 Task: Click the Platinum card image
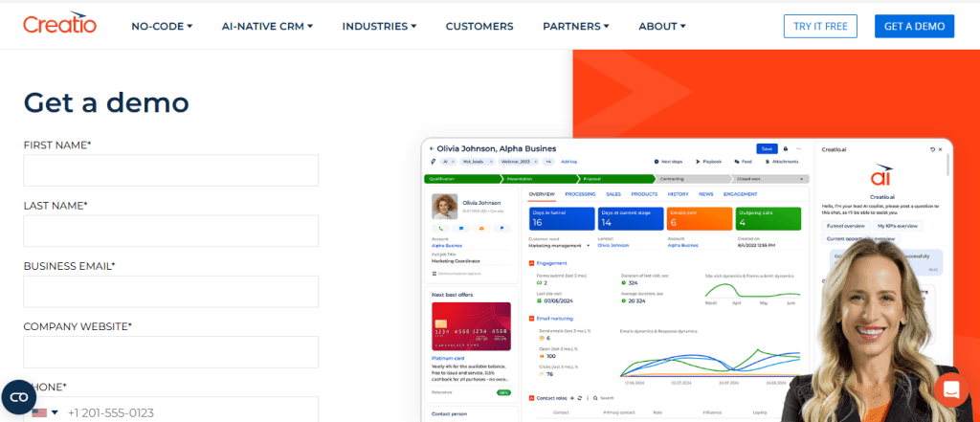(471, 326)
